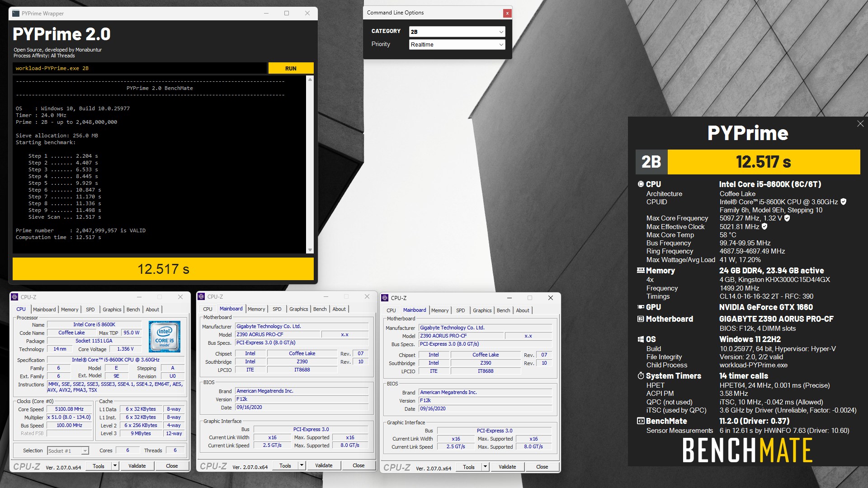This screenshot has width=868, height=488.
Task: Click the GPU icon in BenchMate panel
Action: (x=641, y=307)
